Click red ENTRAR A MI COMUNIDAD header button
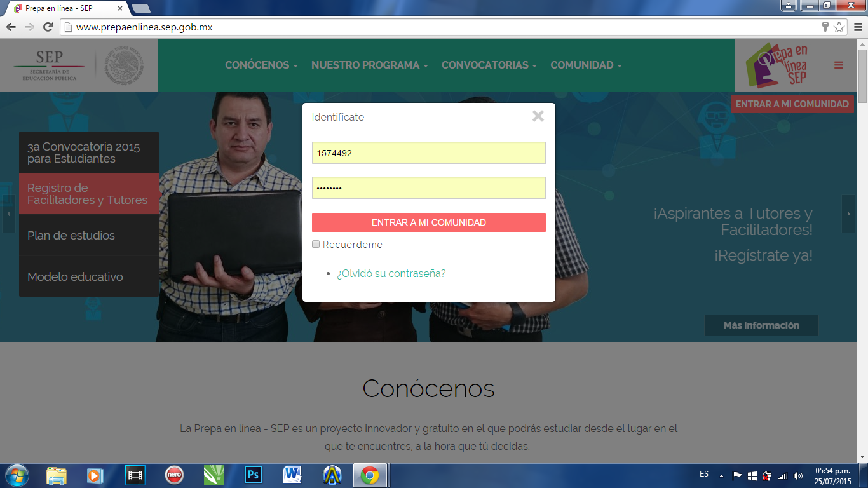The image size is (868, 488). pyautogui.click(x=792, y=104)
